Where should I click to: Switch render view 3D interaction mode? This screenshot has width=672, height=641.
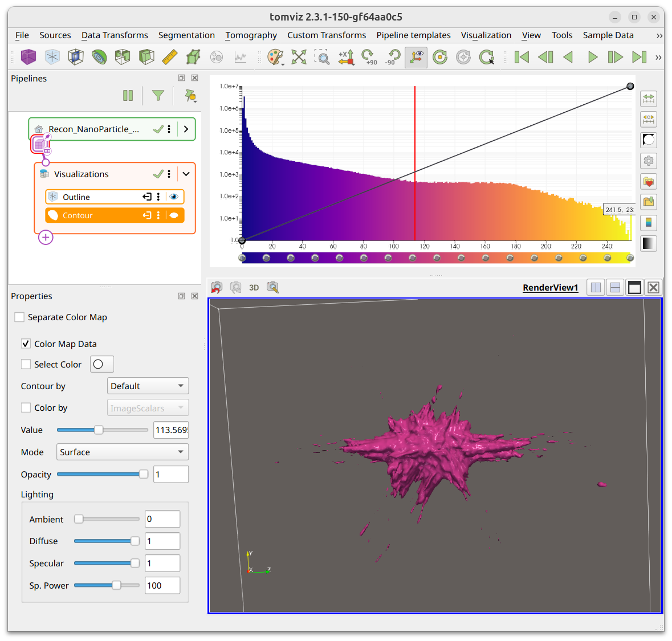tap(254, 288)
